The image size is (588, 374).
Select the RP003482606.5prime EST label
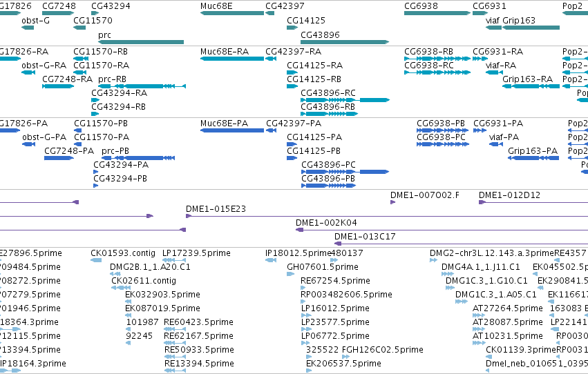click(x=346, y=295)
